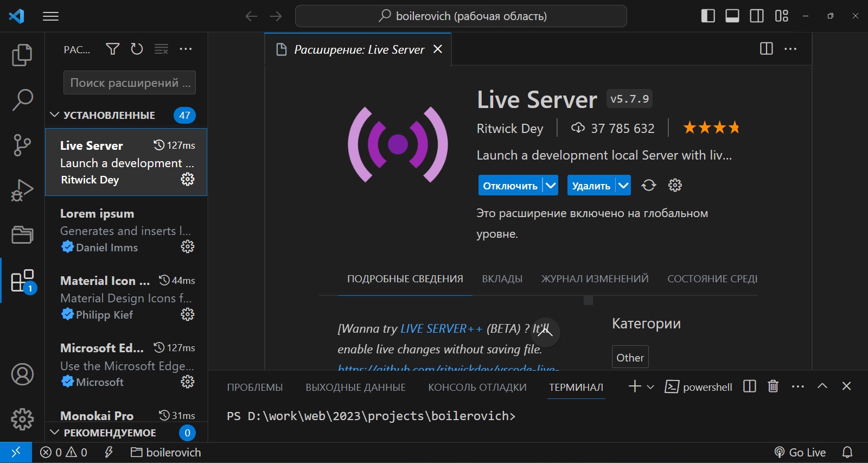
Task: Open Live Server detail page gear menu
Action: pyautogui.click(x=675, y=186)
